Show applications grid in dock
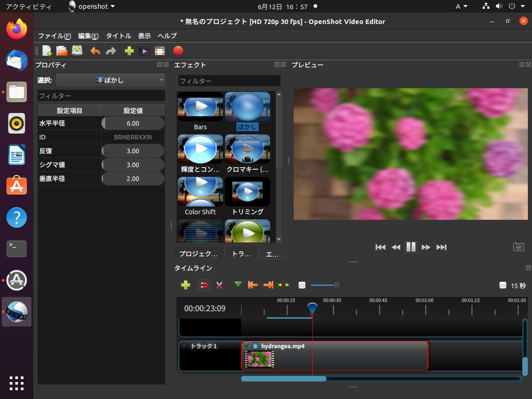The height and width of the screenshot is (399, 532). tap(16, 383)
